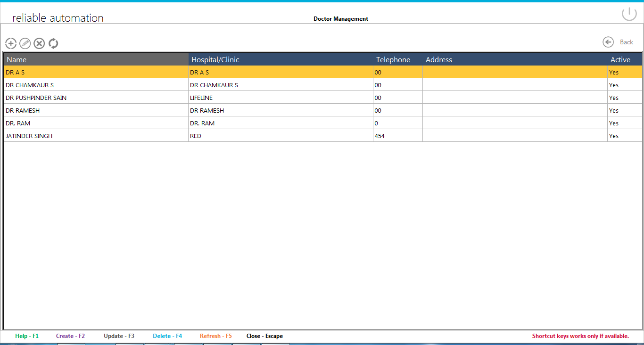Viewport: 644px width, 345px height.
Task: Select the DR. RAM name cell
Action: (x=96, y=123)
